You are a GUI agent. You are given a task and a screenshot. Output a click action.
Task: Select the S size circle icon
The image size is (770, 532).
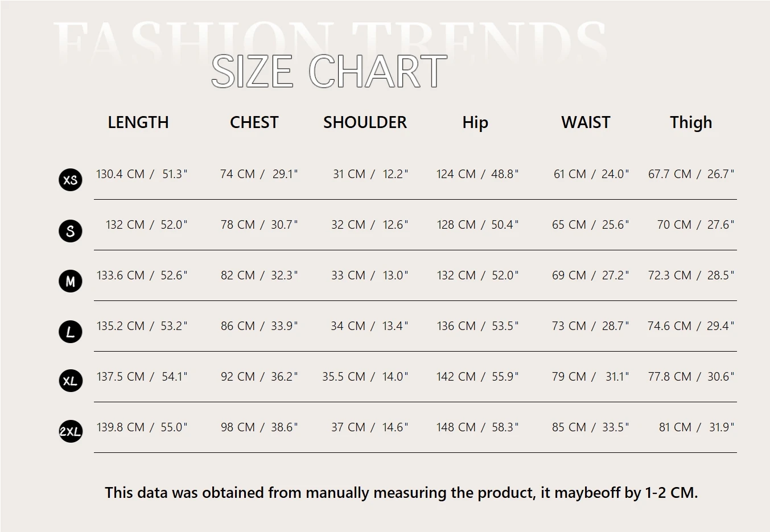(71, 230)
